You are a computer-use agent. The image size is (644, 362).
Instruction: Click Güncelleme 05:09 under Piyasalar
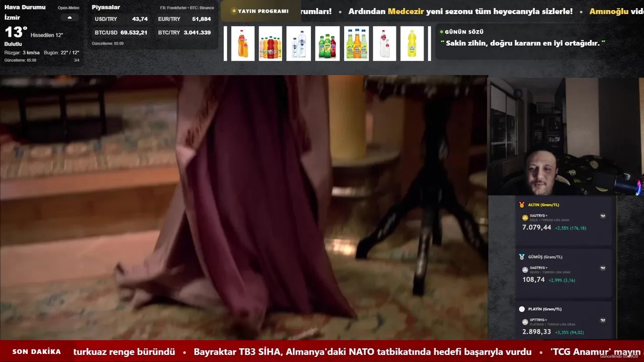tap(108, 44)
